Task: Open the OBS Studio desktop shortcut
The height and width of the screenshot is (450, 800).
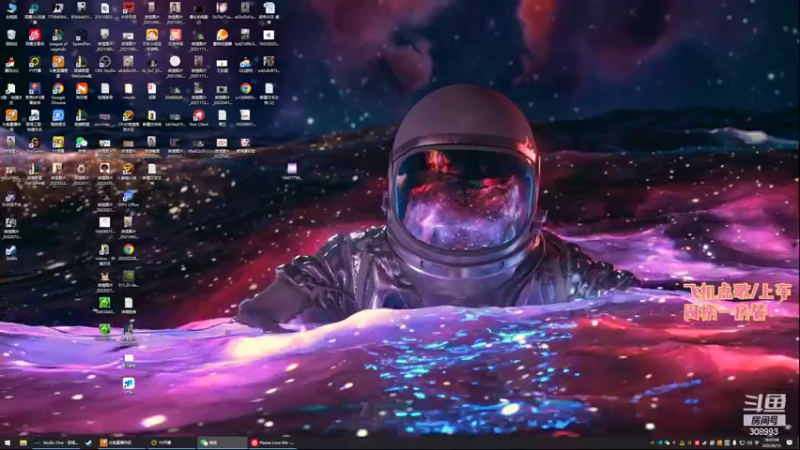Action: pyautogui.click(x=105, y=64)
